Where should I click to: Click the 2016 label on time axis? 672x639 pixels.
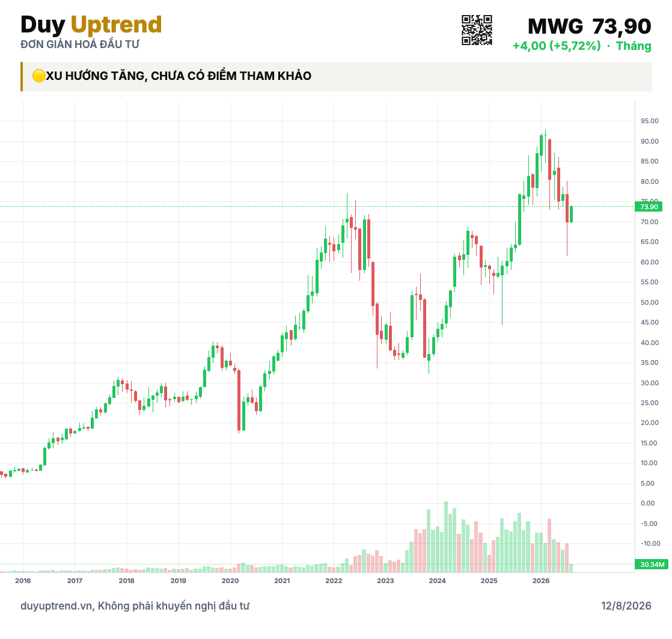click(23, 581)
